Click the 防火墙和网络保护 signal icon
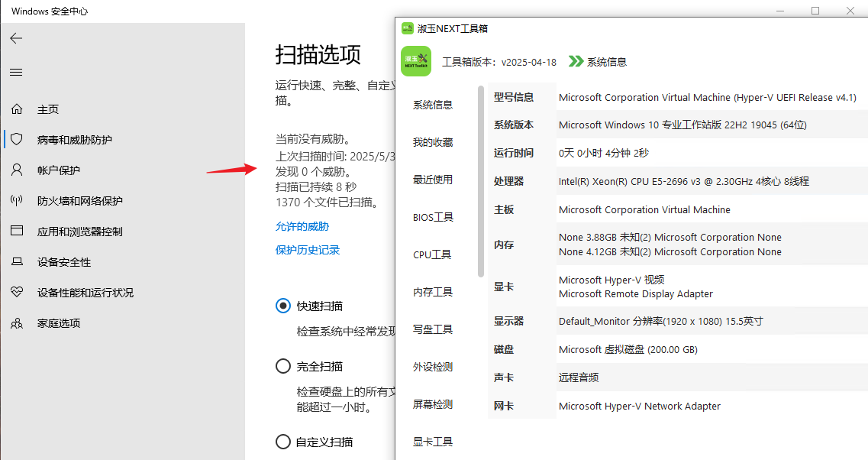Screen dimensions: 868x460 (x=17, y=201)
